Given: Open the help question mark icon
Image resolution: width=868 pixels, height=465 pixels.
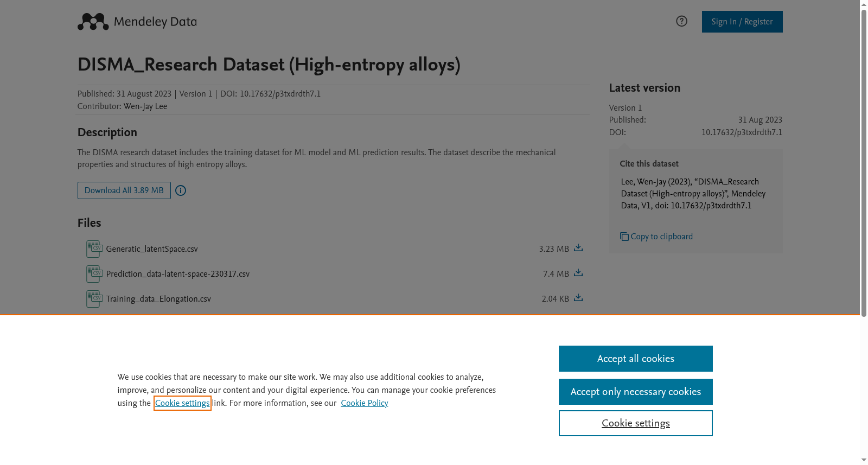Looking at the screenshot, I should click(681, 21).
